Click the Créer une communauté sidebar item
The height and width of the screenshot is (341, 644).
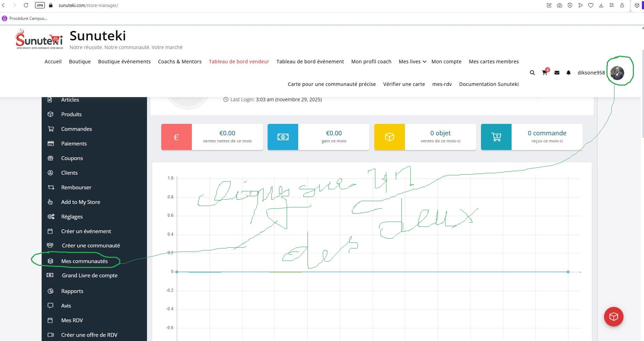[91, 246]
